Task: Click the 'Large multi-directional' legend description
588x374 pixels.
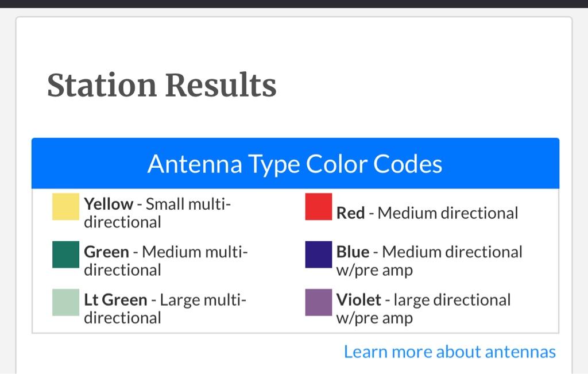Action: [x=165, y=309]
